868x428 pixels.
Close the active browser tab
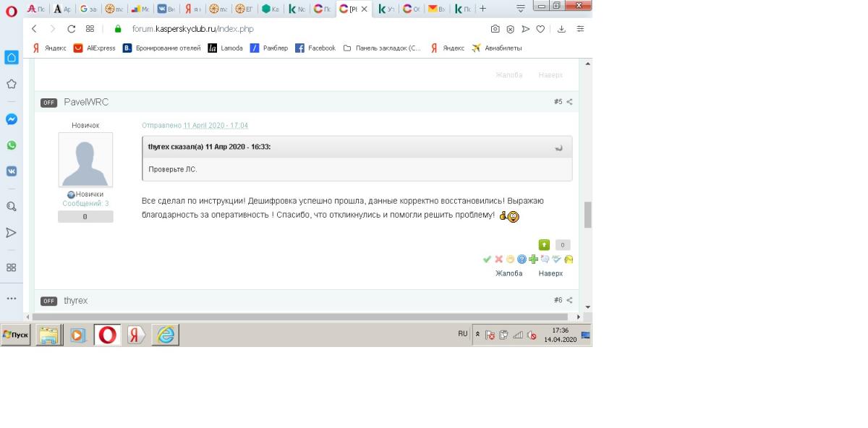coord(363,9)
